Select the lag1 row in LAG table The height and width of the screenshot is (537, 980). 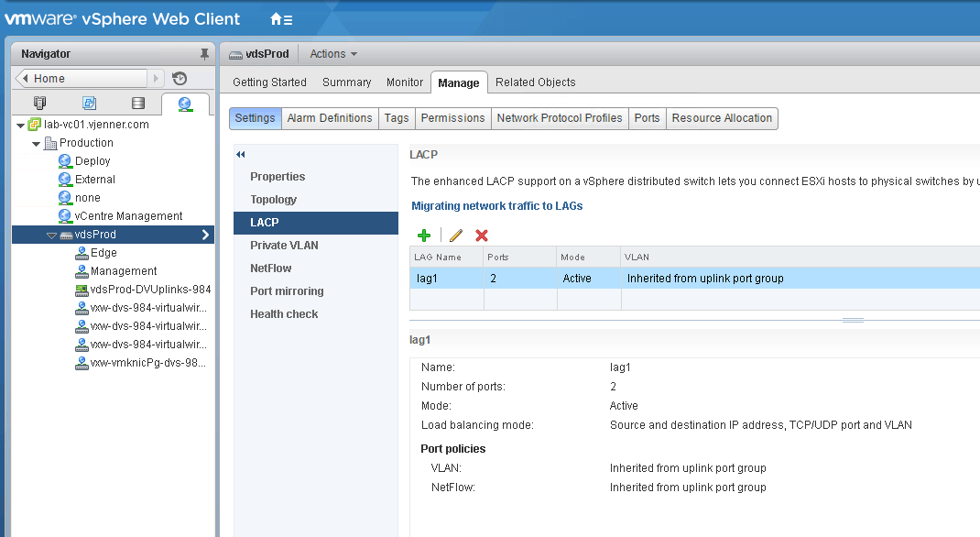694,279
